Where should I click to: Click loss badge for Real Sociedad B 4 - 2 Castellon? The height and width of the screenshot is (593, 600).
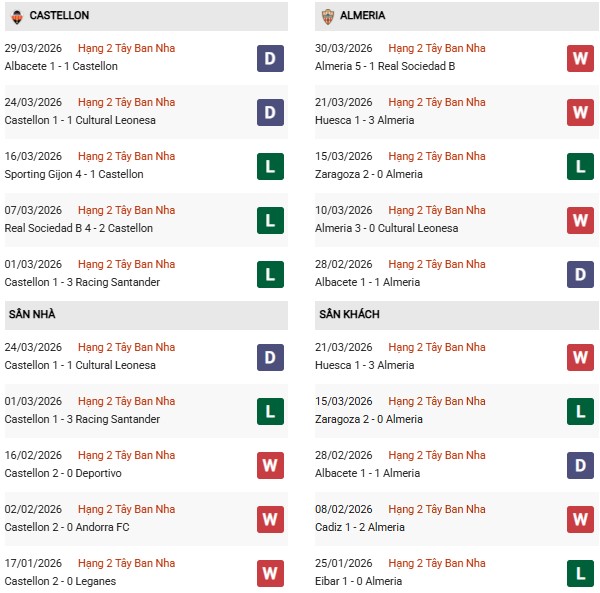[270, 220]
